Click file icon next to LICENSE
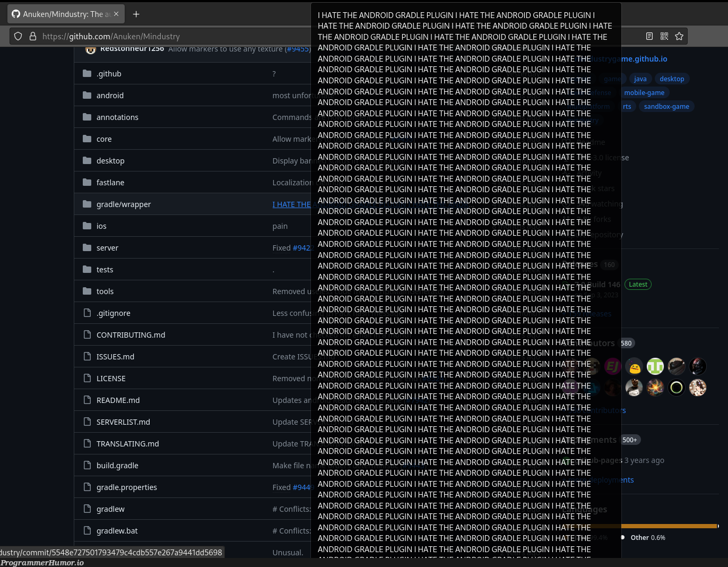Screen dimensions: 728x567 87,378
